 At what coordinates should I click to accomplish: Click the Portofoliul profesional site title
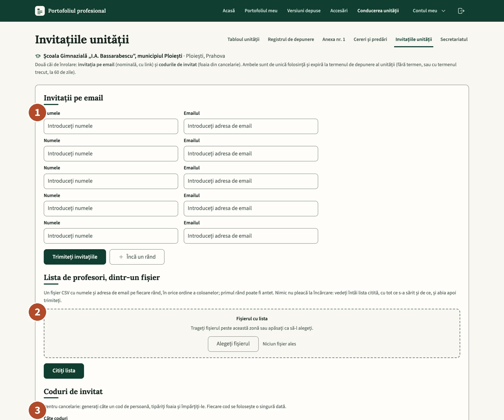point(77,11)
